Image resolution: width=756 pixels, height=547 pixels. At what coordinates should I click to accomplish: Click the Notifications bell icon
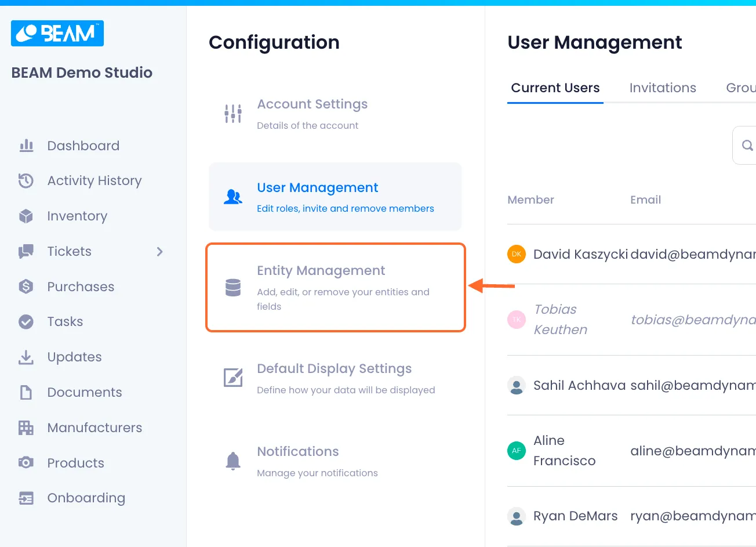pyautogui.click(x=233, y=461)
